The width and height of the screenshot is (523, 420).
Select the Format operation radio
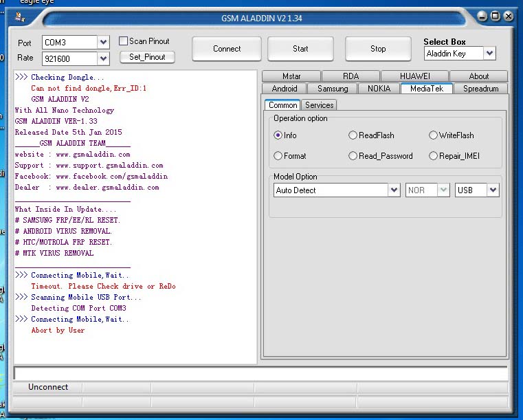point(278,156)
